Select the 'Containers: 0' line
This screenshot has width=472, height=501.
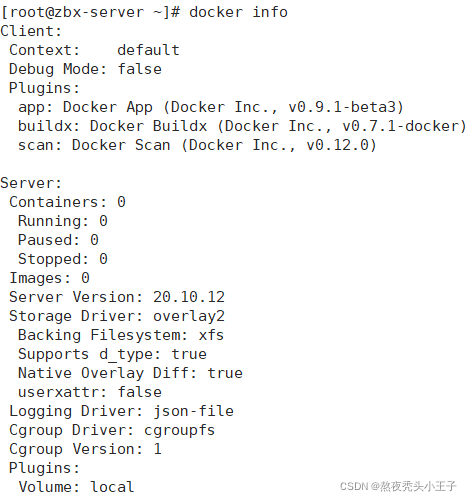click(67, 202)
